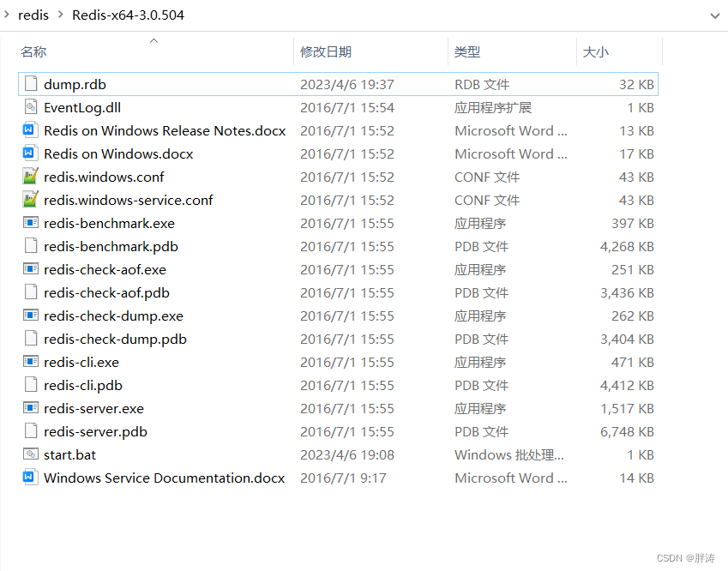Click the redis-check-dump.exe application icon
Viewport: 728px width, 571px height.
point(31,316)
